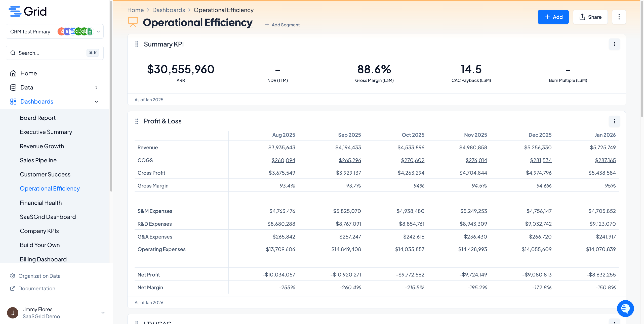Click the blue Add button
The width and height of the screenshot is (644, 324).
[553, 17]
